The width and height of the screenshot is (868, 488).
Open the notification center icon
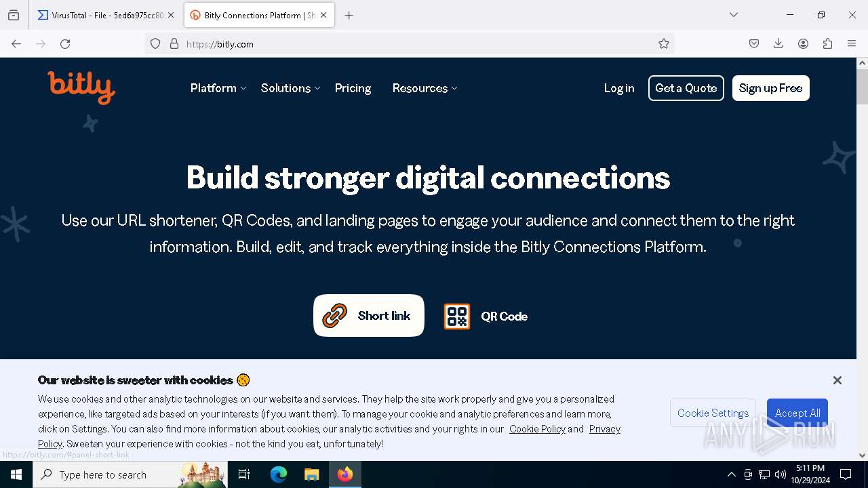[846, 474]
